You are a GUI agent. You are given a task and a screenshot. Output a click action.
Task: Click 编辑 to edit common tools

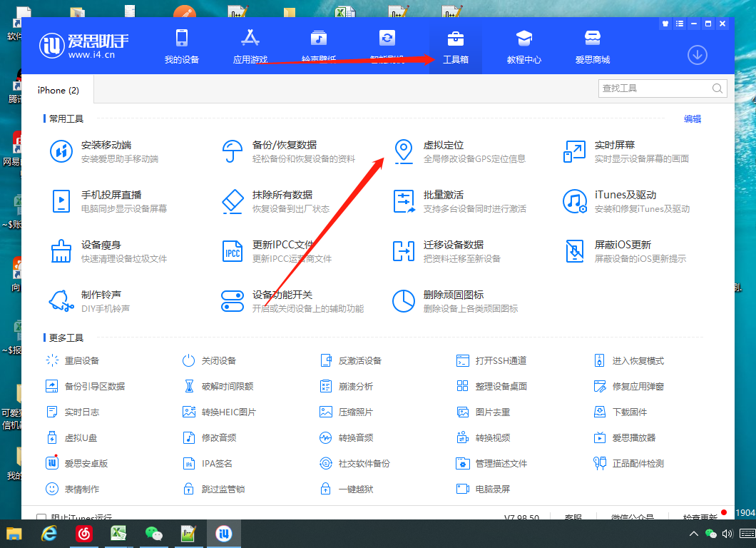coord(692,118)
